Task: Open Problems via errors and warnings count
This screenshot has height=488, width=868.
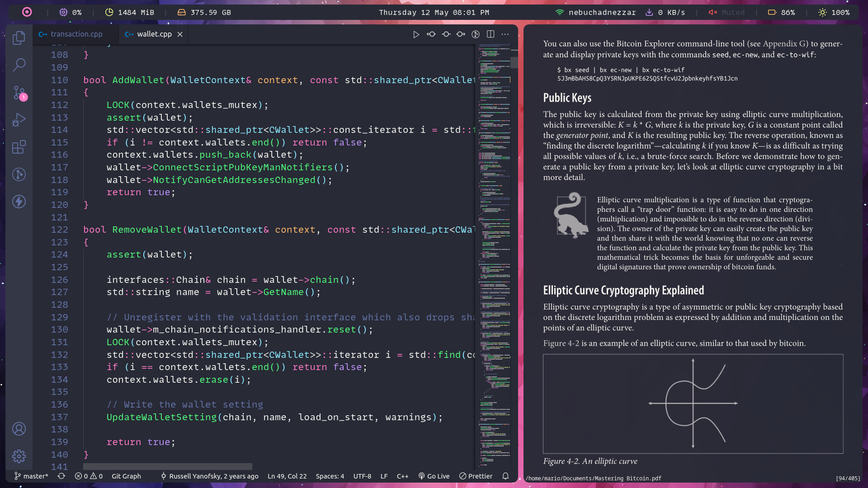Action: click(x=89, y=476)
